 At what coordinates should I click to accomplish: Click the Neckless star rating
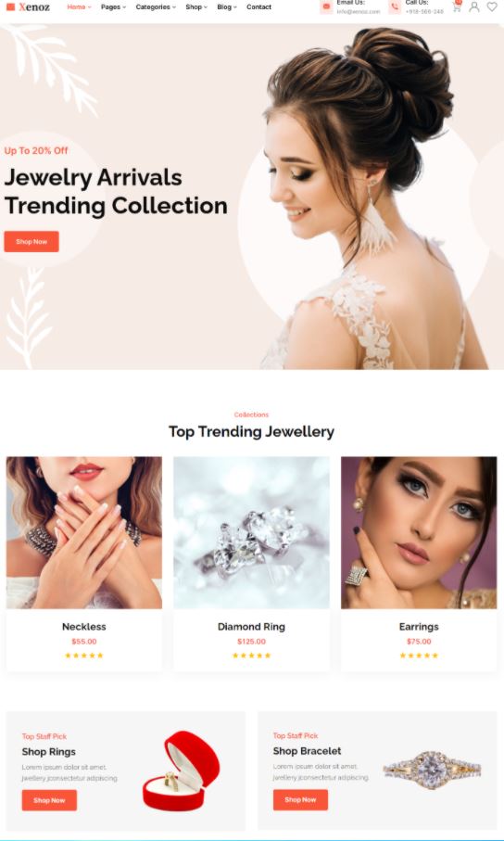coord(84,656)
